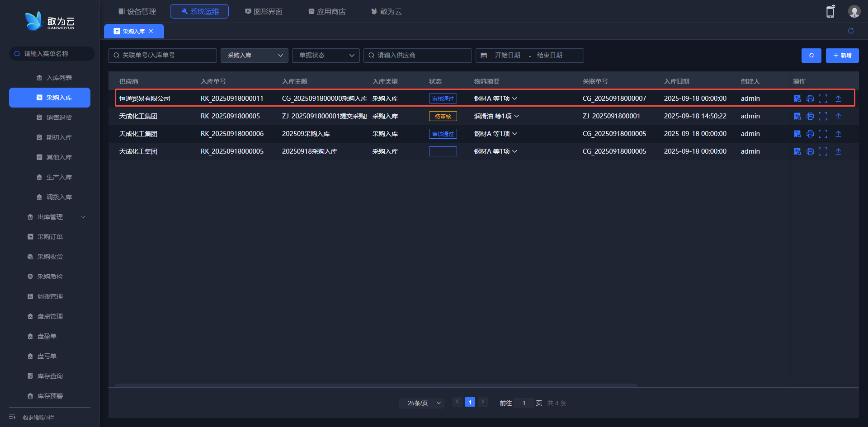This screenshot has width=868, height=427.
Task: Click the user avatar in the top right
Action: coord(854,11)
